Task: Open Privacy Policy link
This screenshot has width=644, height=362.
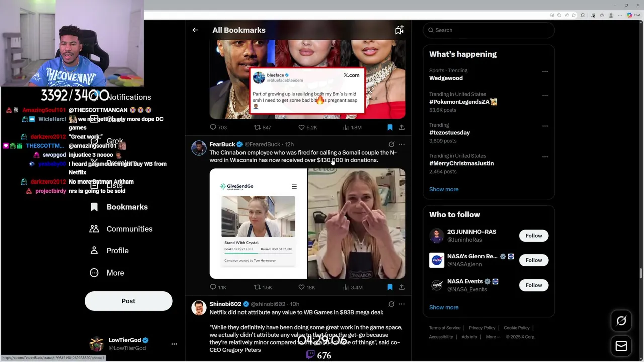Action: click(482, 328)
